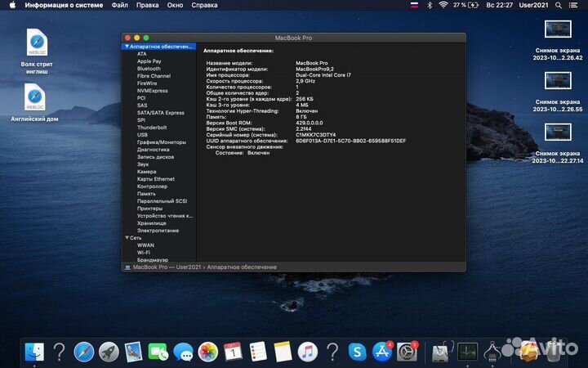Screen dimensions: 588x368
Task: Open Skype from the dock
Action: pyautogui.click(x=357, y=352)
